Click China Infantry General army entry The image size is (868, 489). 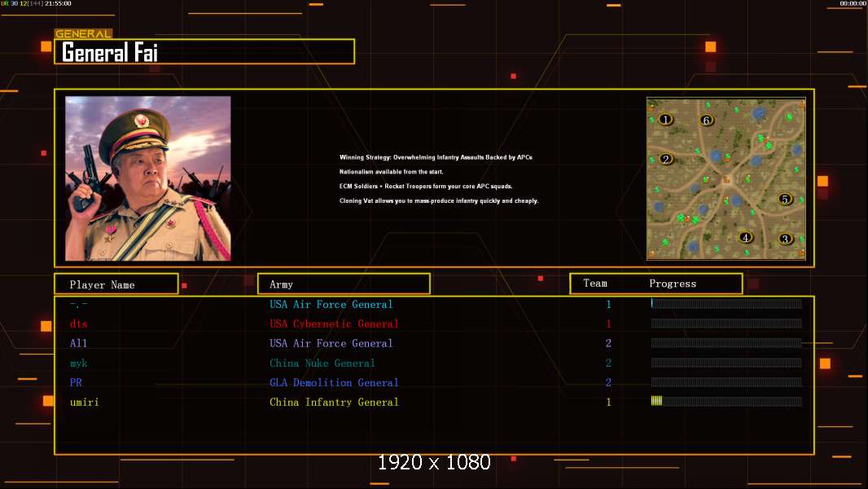(334, 402)
